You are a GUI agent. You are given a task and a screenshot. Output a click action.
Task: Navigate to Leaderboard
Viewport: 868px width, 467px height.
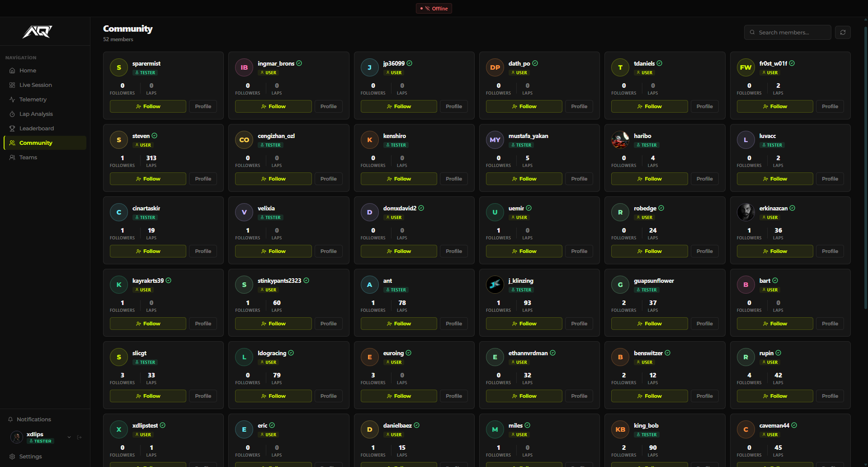click(45, 129)
